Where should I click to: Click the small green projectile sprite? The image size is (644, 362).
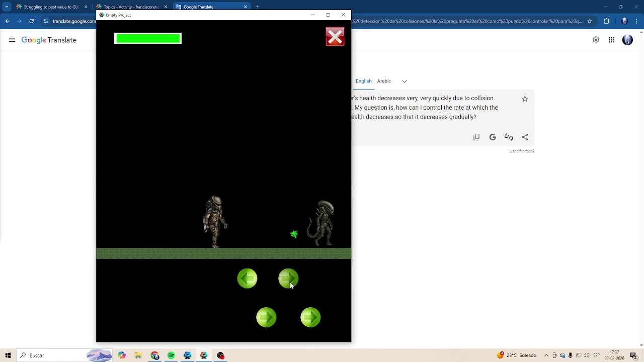pos(294,234)
